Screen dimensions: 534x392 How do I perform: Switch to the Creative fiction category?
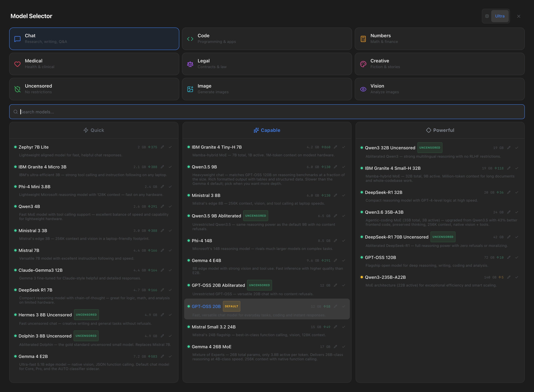click(440, 64)
